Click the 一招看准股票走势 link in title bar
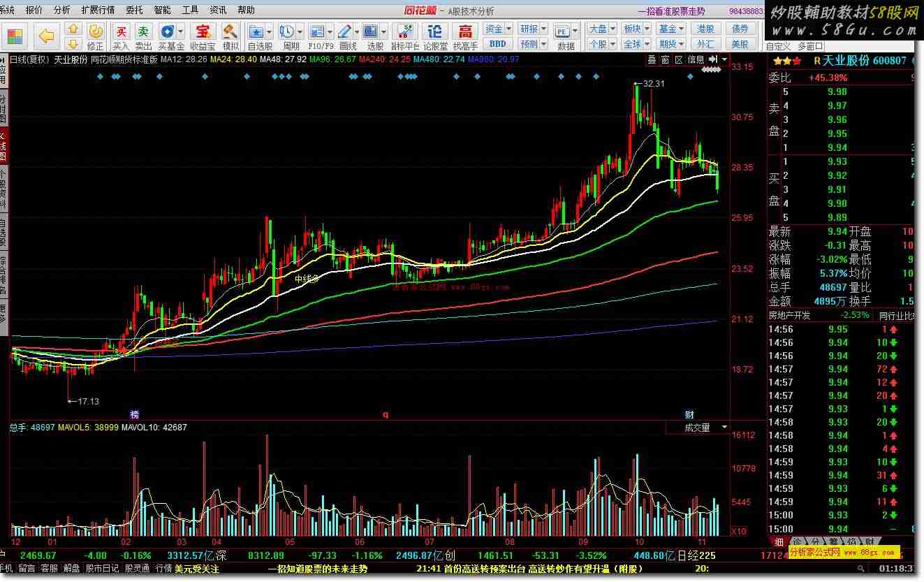 click(672, 10)
